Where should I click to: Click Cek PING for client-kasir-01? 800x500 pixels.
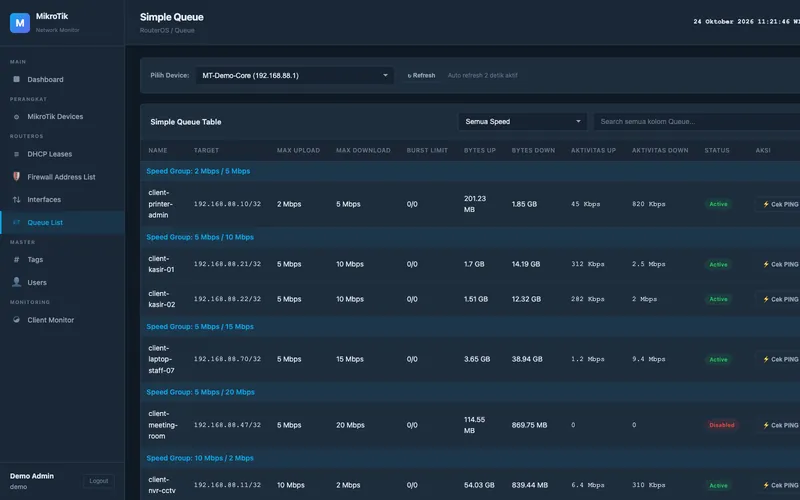pos(780,264)
